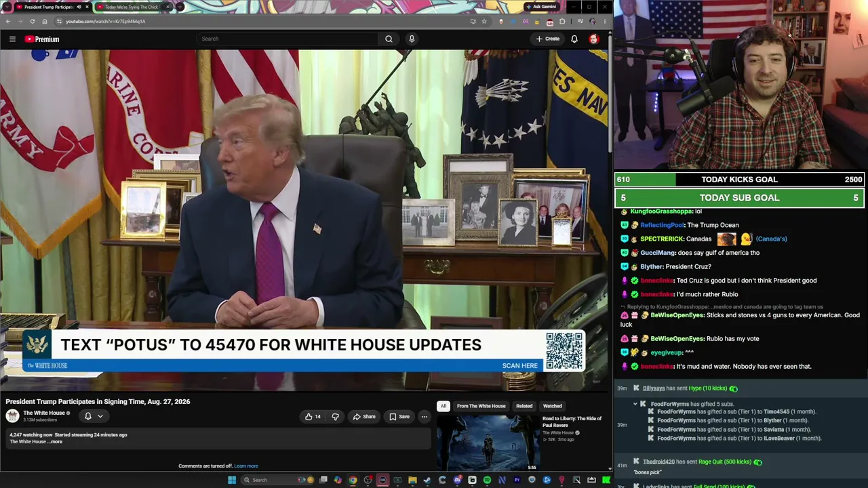Click the Road to Liberty video title
The height and width of the screenshot is (488, 868).
coord(572,422)
